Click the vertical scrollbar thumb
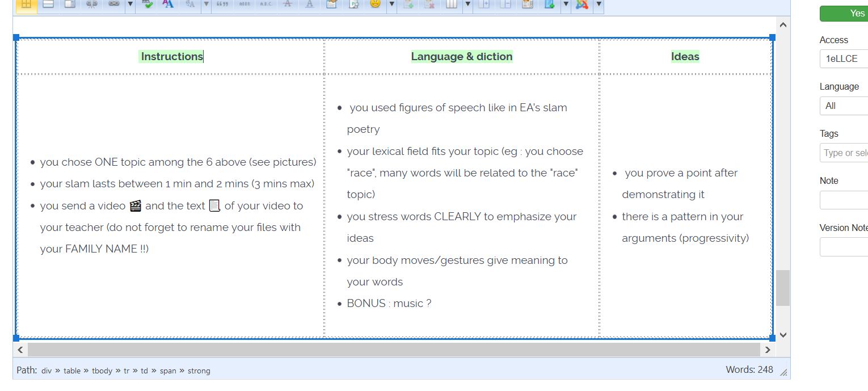Viewport: 868px width, 391px height. pos(783,288)
